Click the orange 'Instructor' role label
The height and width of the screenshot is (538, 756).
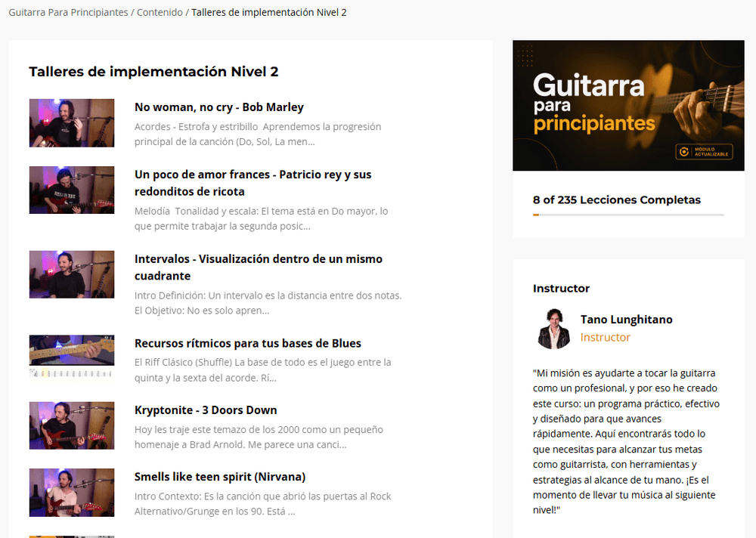(x=605, y=338)
